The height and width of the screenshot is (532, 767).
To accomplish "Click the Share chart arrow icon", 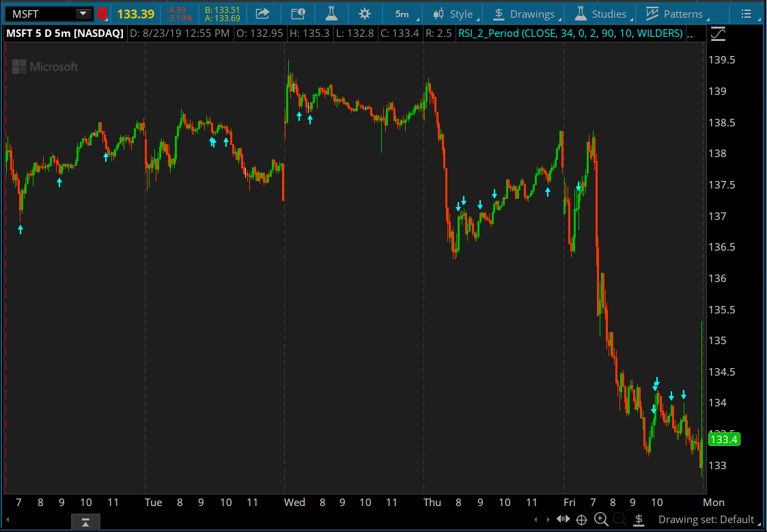I will (262, 14).
